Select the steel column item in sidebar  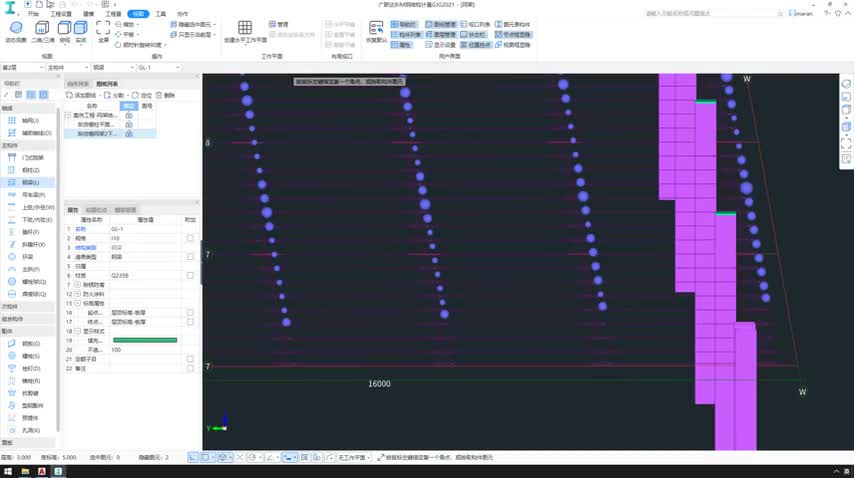[x=29, y=170]
